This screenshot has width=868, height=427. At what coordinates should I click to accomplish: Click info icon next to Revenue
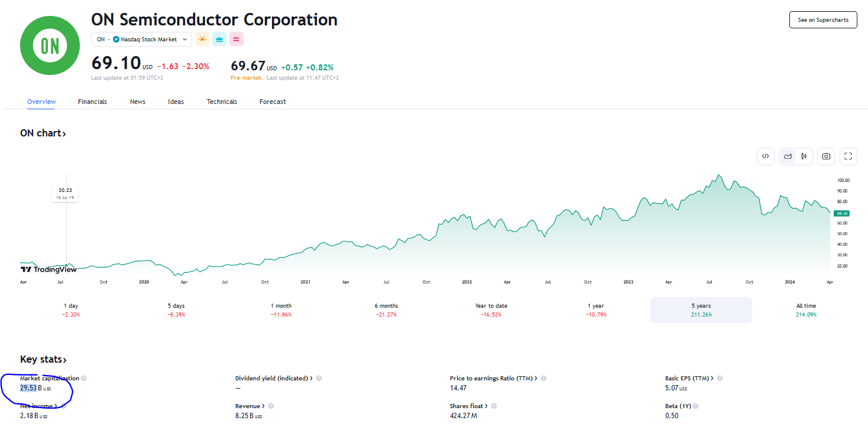[x=271, y=406]
